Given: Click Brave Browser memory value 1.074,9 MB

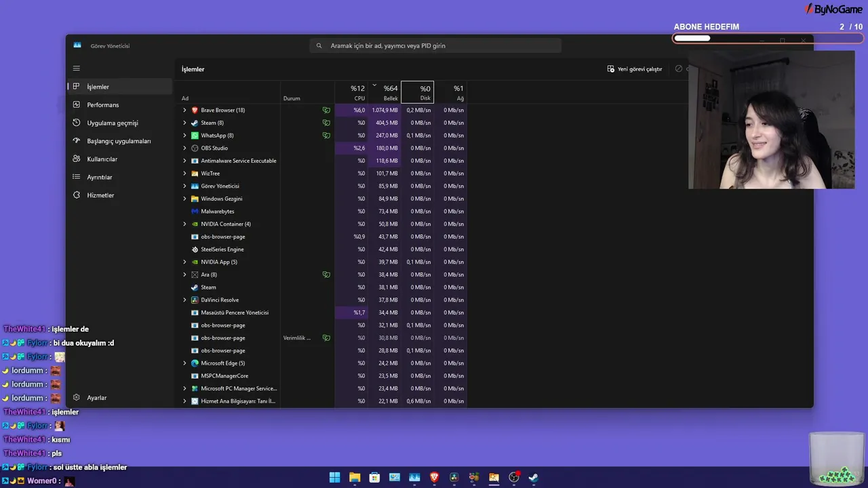Looking at the screenshot, I should point(384,110).
